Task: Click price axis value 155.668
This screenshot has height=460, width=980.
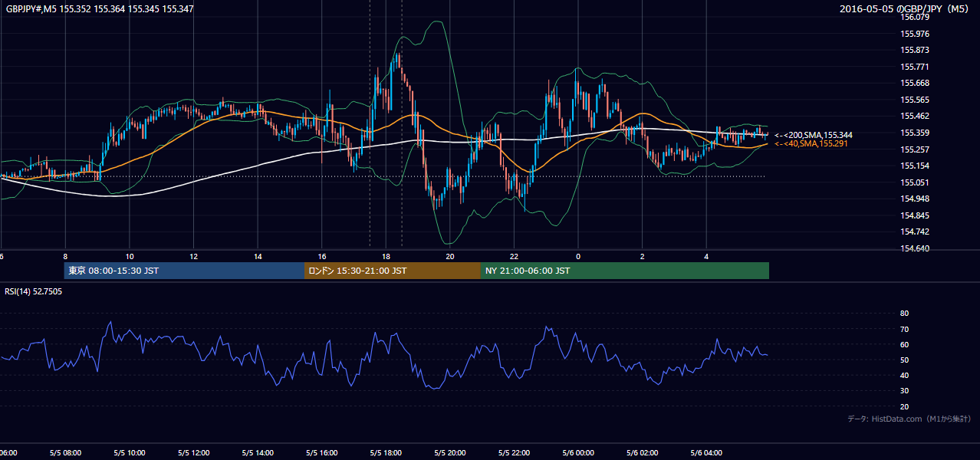Action: pos(915,83)
